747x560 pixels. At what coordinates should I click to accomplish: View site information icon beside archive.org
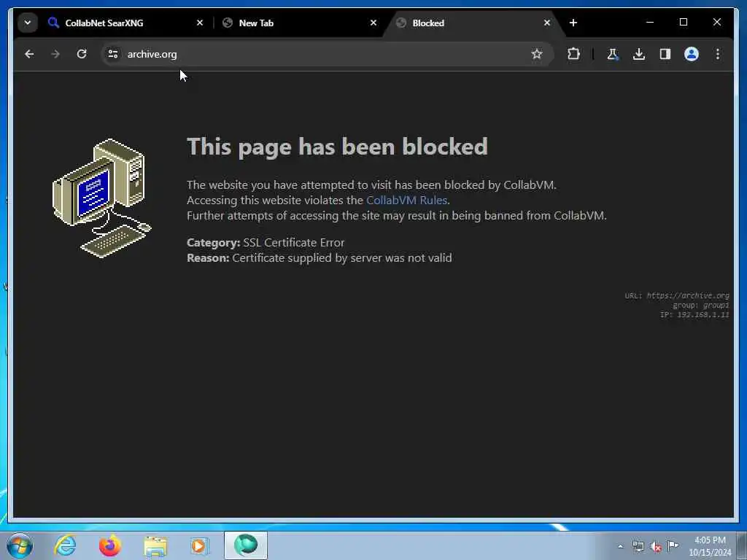tap(113, 54)
